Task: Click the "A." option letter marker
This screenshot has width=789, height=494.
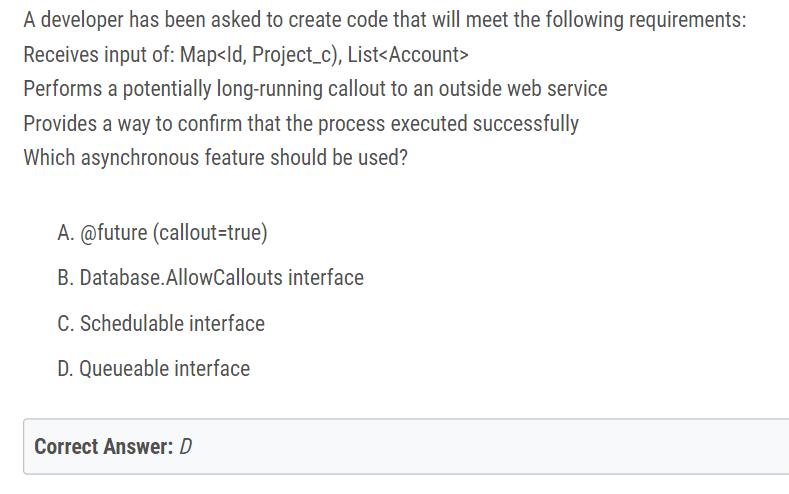Action: [66, 233]
